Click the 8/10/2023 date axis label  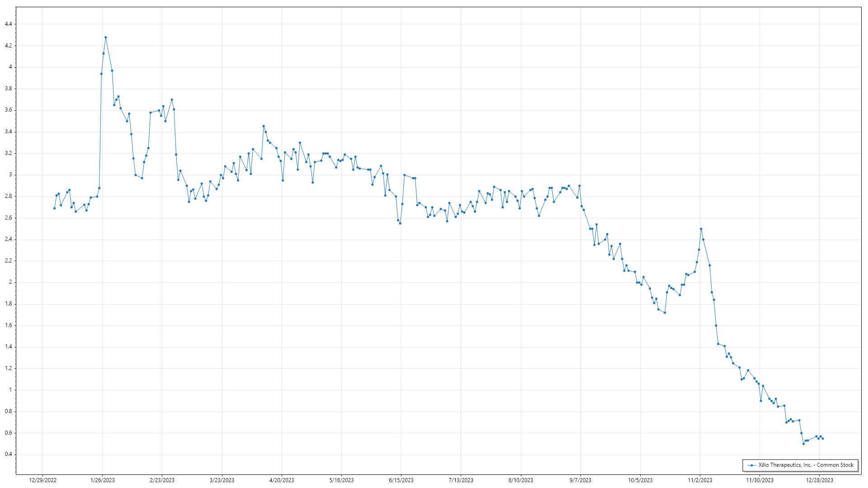pyautogui.click(x=520, y=480)
